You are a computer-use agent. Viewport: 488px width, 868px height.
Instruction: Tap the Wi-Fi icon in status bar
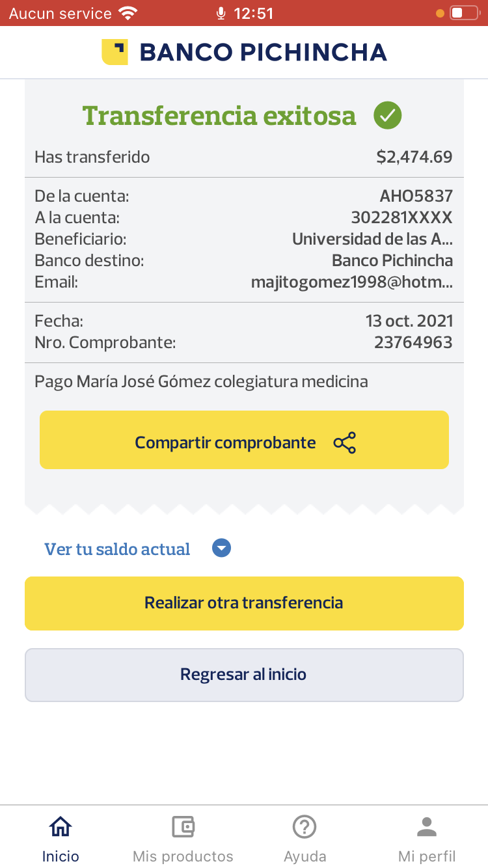(128, 13)
